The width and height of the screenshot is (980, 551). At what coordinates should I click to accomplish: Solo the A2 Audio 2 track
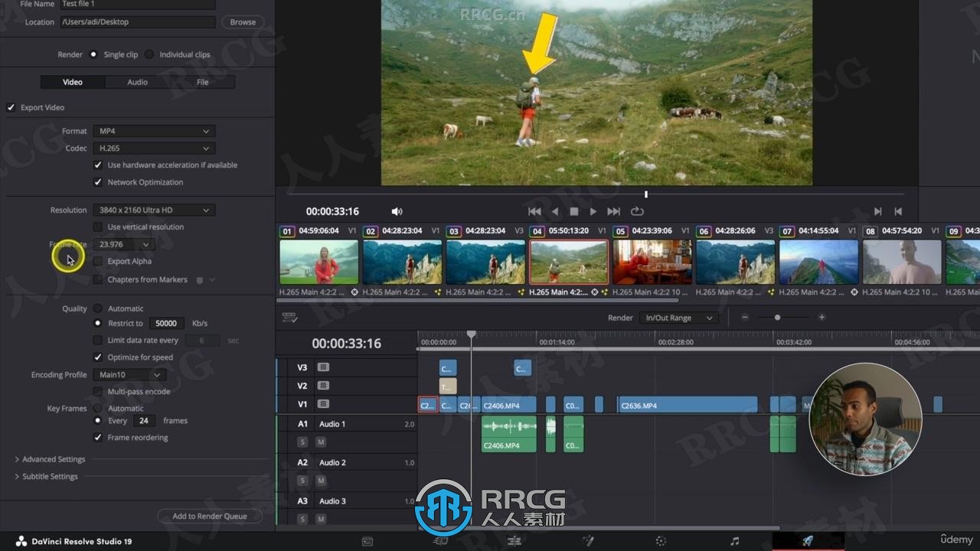[x=302, y=481]
